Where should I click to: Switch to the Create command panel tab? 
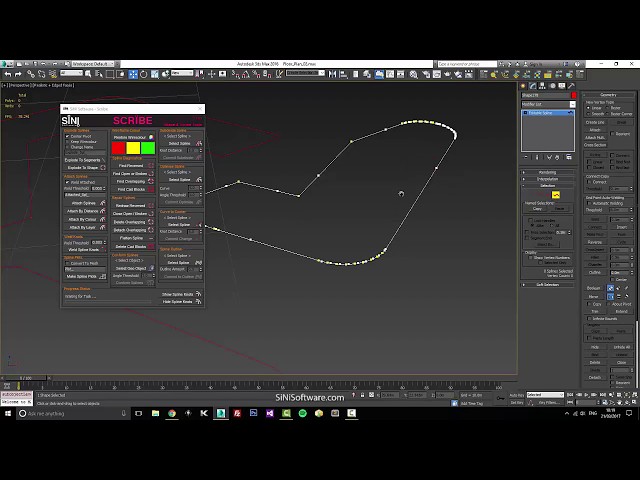(523, 86)
